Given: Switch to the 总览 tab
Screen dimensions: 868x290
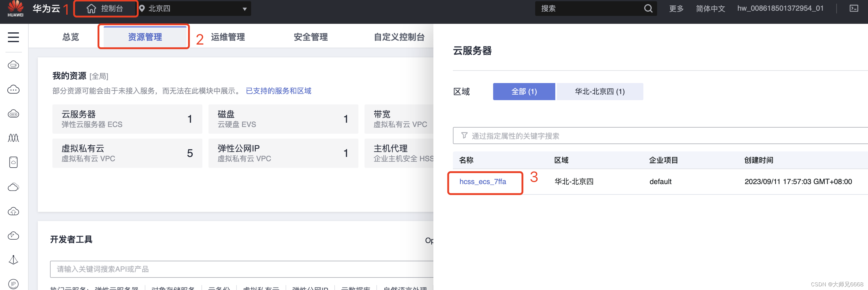Looking at the screenshot, I should click(x=70, y=37).
